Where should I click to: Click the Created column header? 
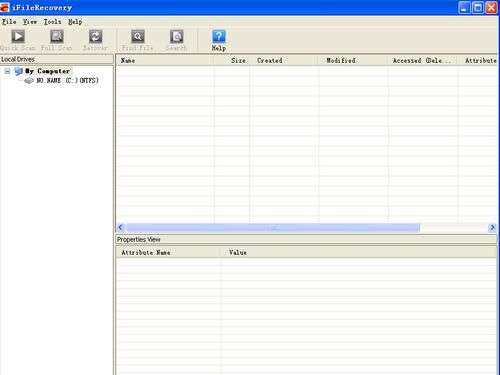coord(284,60)
